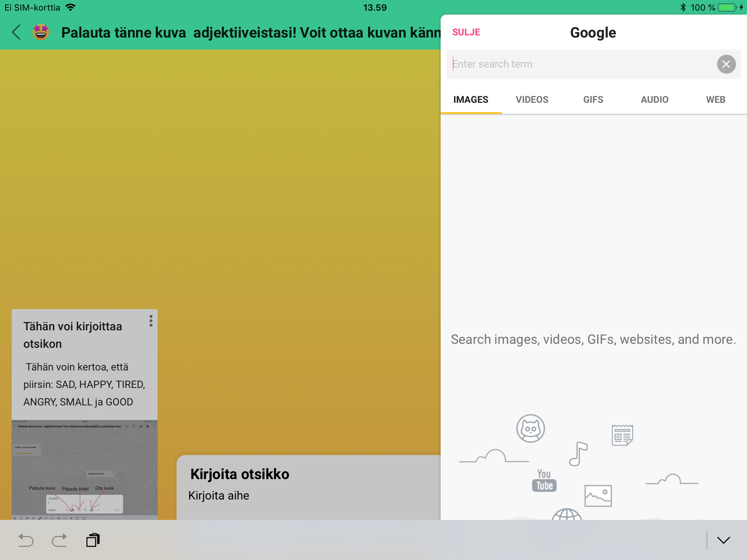Tap the undo arrow in keyboard bar
Image resolution: width=747 pixels, height=560 pixels.
pyautogui.click(x=26, y=540)
